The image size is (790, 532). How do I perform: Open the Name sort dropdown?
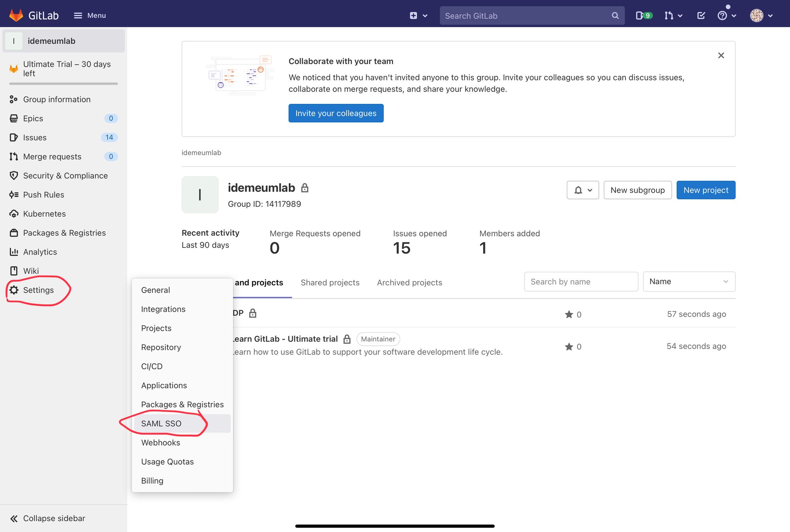pyautogui.click(x=689, y=282)
